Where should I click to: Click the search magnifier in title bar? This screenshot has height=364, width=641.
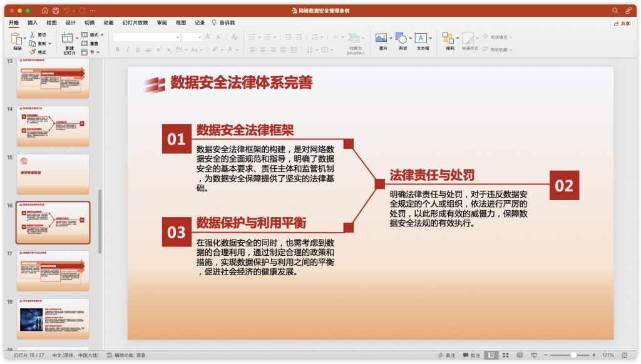pos(615,11)
